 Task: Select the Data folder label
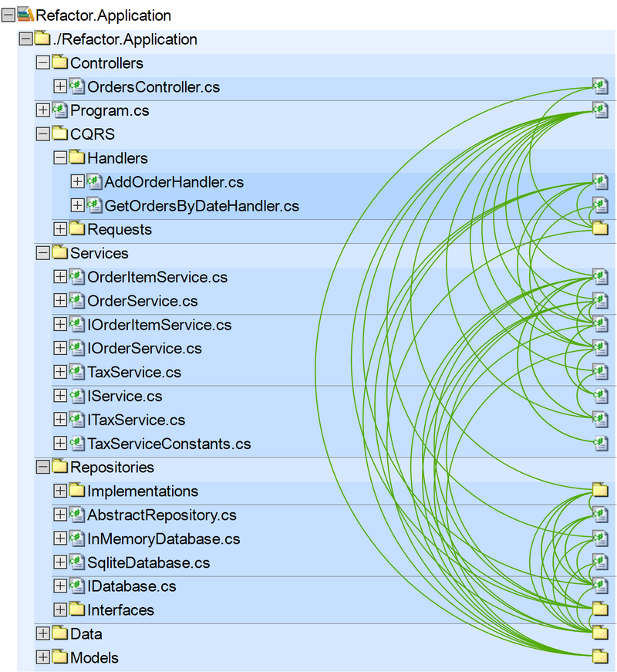[x=86, y=633]
